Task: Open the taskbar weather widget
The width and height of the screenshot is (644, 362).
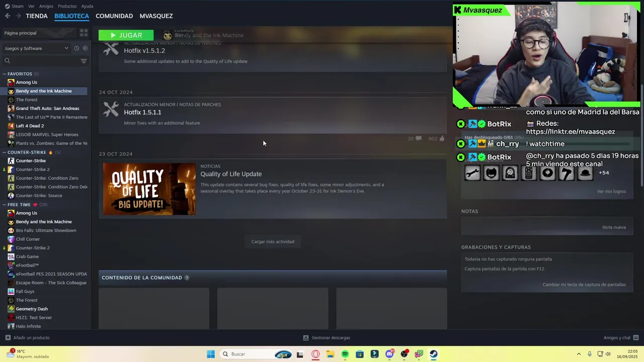Action: coord(28,354)
